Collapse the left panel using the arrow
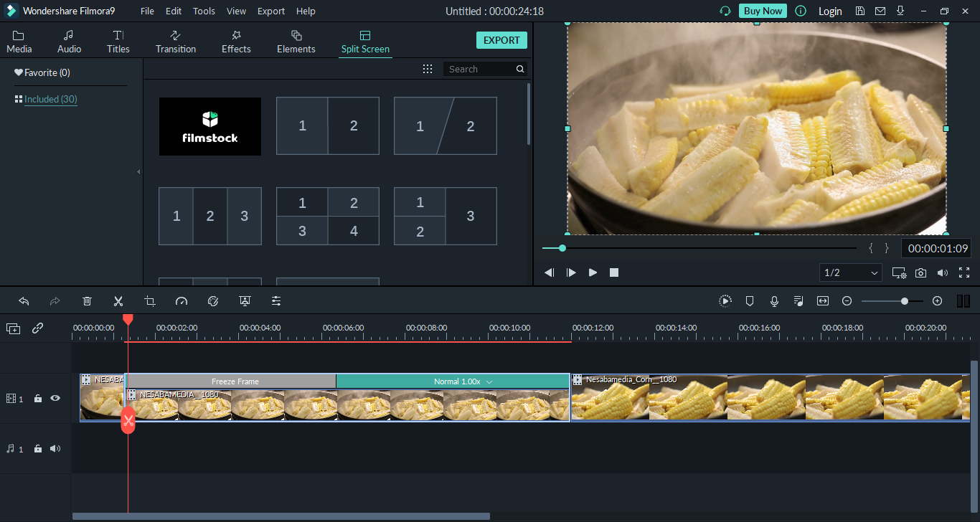Screen dimensions: 980x522 click(138, 172)
